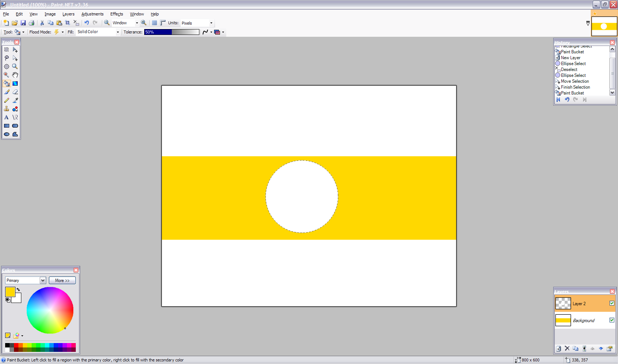Open Layer Properties from the Layers panel

point(610,348)
